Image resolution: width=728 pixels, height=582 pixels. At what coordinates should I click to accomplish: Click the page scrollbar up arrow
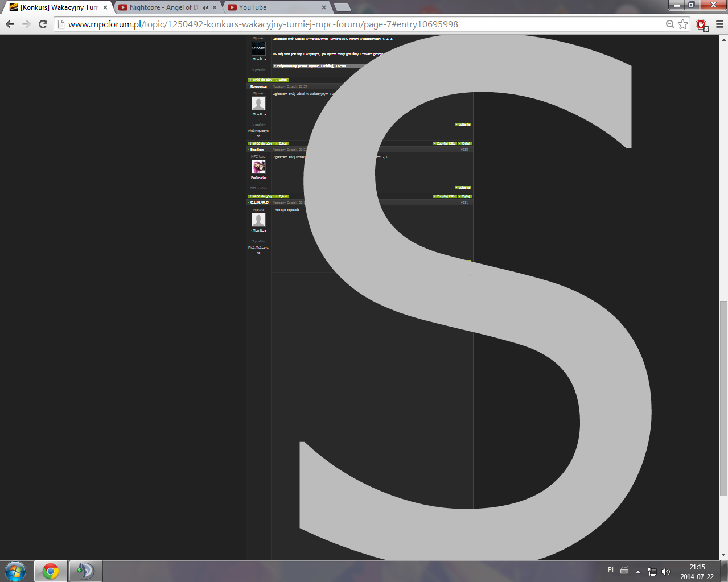point(723,39)
